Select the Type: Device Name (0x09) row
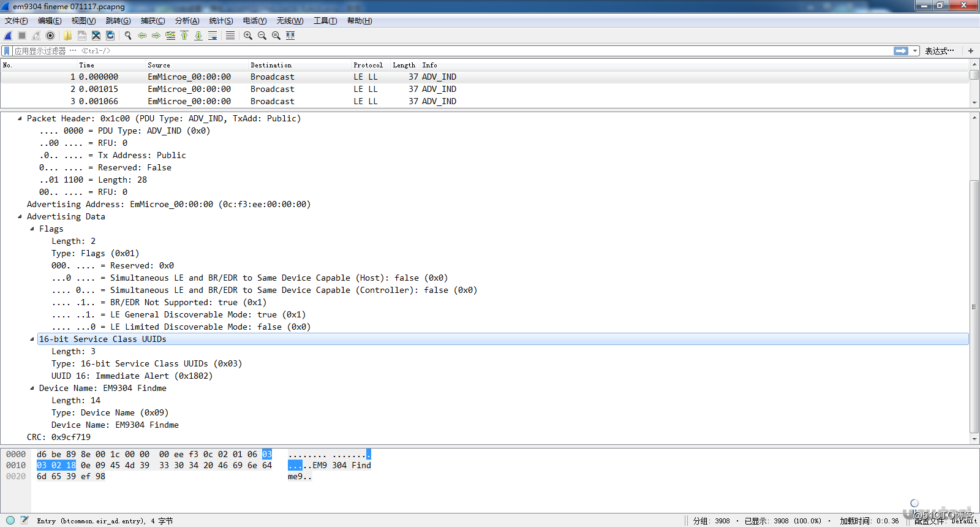Image resolution: width=980 pixels, height=527 pixels. tap(110, 412)
